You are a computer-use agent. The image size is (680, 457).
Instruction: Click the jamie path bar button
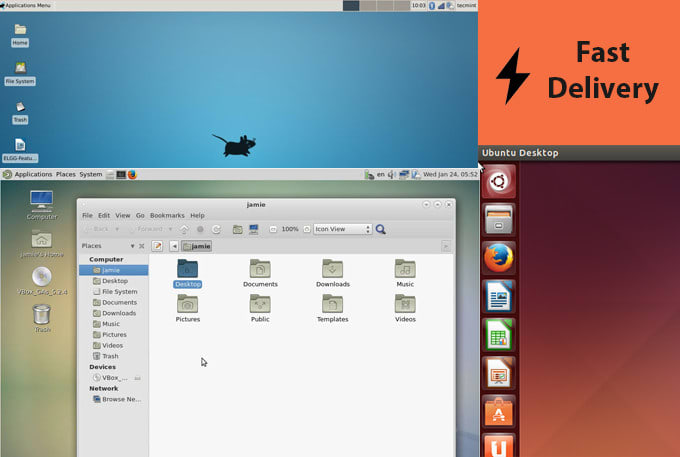196,246
